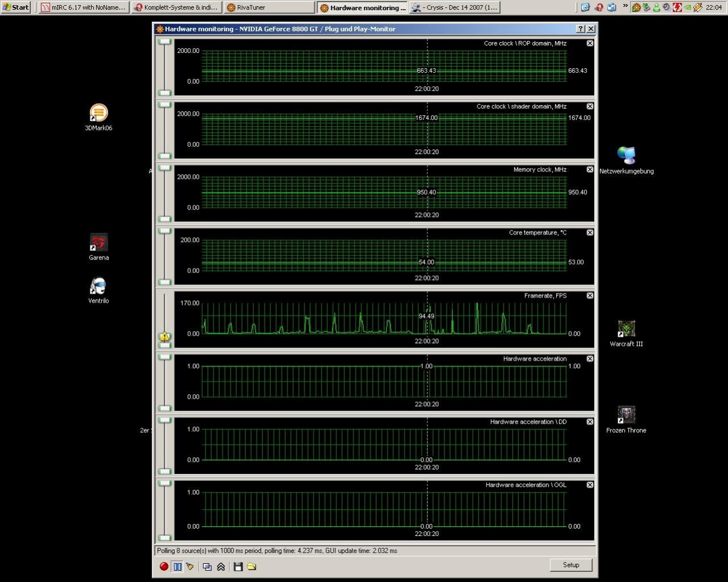The height and width of the screenshot is (582, 728).
Task: Click the yellow folder open icon
Action: tap(252, 567)
